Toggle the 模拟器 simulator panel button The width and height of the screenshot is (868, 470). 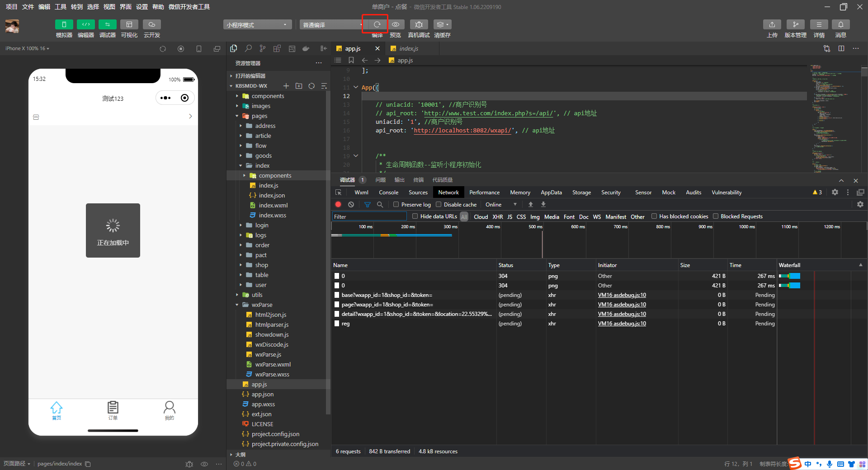click(64, 24)
